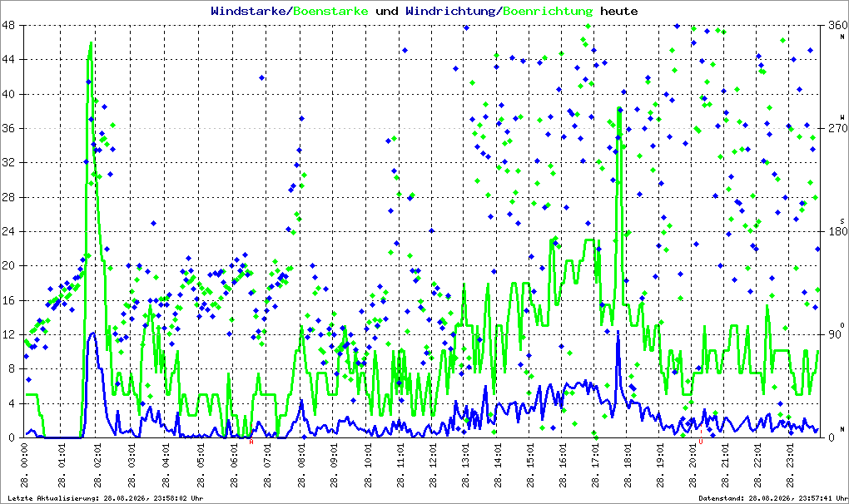849x504 pixels.
Task: Click the time label '28. 07:01'
Action: click(268, 465)
